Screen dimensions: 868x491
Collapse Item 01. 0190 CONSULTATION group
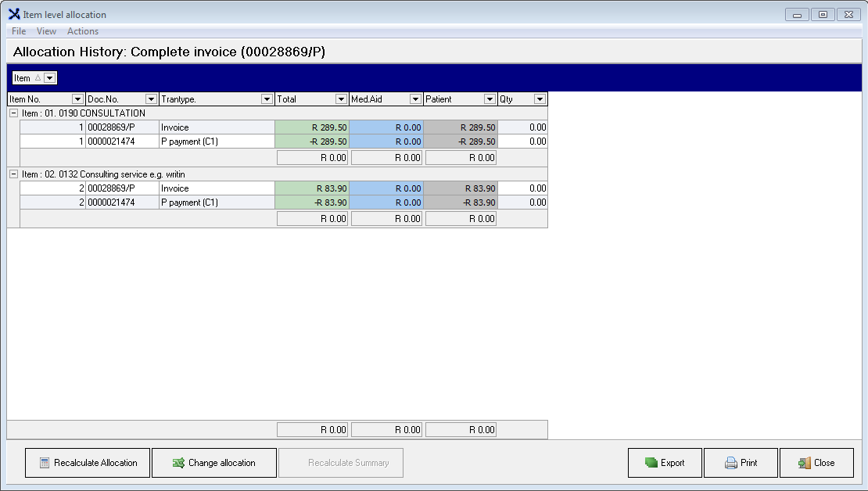[13, 113]
